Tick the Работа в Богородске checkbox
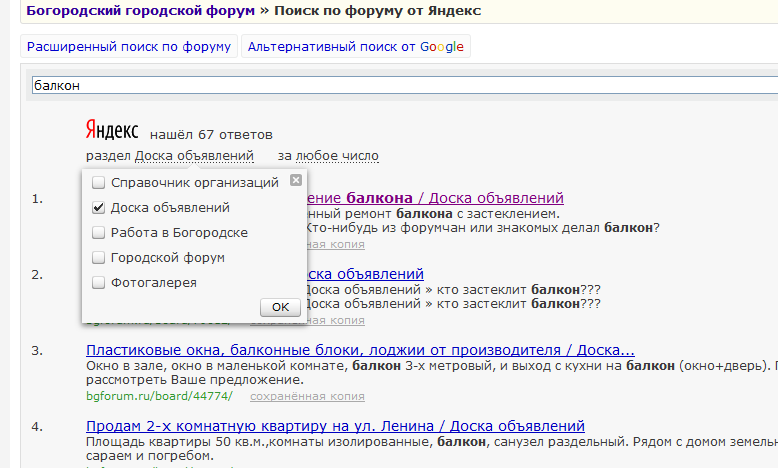The width and height of the screenshot is (778, 468). click(99, 233)
